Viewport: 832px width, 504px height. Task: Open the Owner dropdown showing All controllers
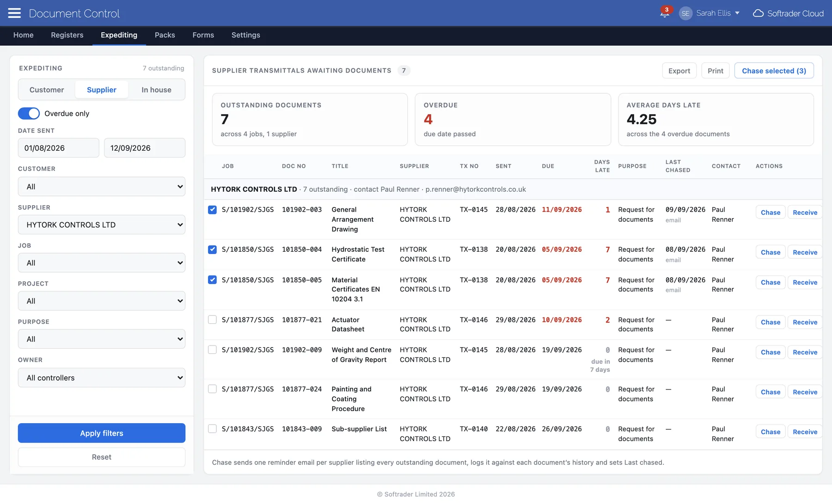click(x=102, y=378)
